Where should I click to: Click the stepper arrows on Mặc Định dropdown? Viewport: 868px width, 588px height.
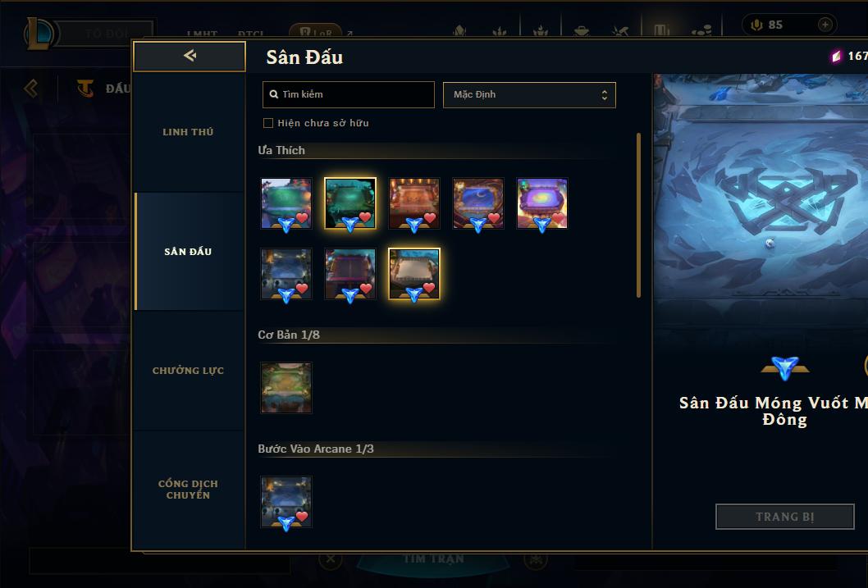point(605,95)
